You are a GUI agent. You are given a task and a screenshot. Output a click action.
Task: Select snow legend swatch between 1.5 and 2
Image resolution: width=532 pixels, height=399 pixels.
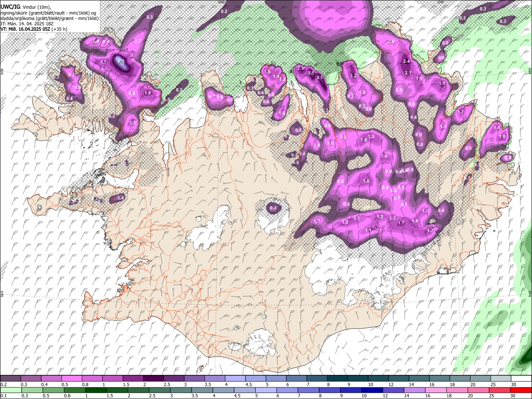[133, 379]
